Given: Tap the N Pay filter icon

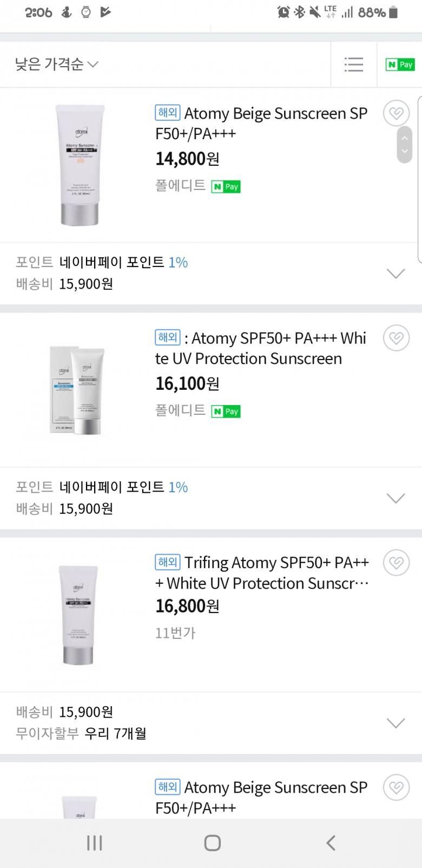Looking at the screenshot, I should point(400,64).
